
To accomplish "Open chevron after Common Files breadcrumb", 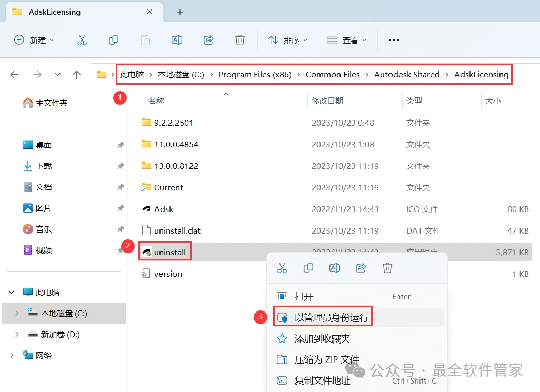I will click(367, 74).
